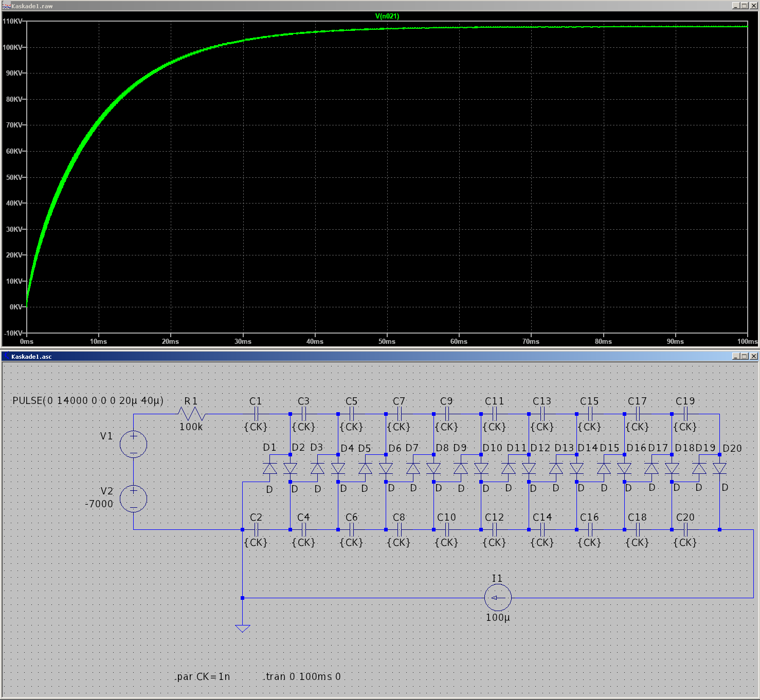Click the C12 capacitor label
This screenshot has height=700, width=760.
pyautogui.click(x=494, y=517)
